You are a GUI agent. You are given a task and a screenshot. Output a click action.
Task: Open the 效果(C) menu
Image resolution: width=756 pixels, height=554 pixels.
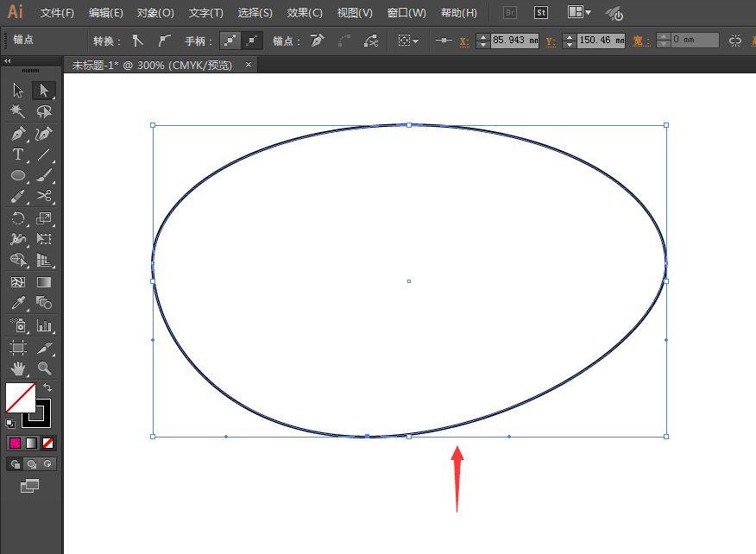tap(305, 13)
